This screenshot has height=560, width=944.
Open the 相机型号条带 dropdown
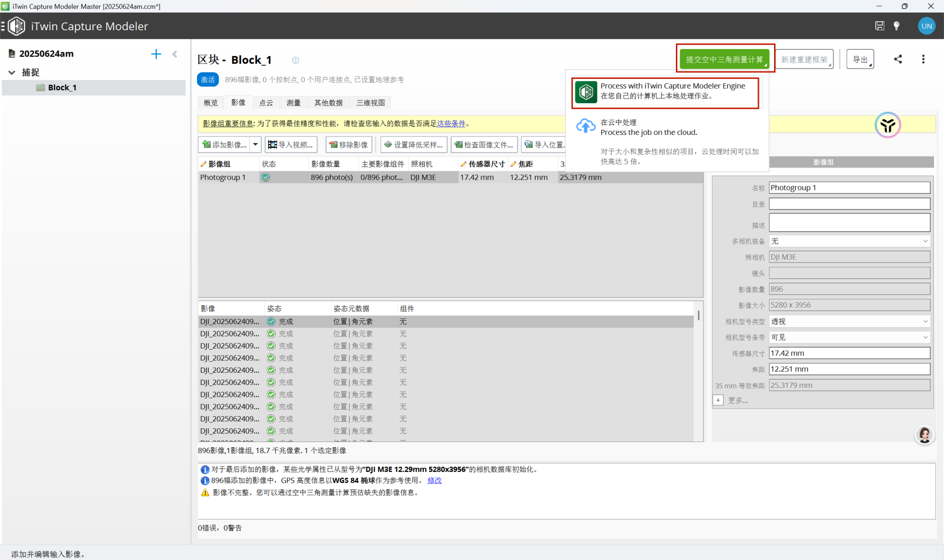pos(850,337)
